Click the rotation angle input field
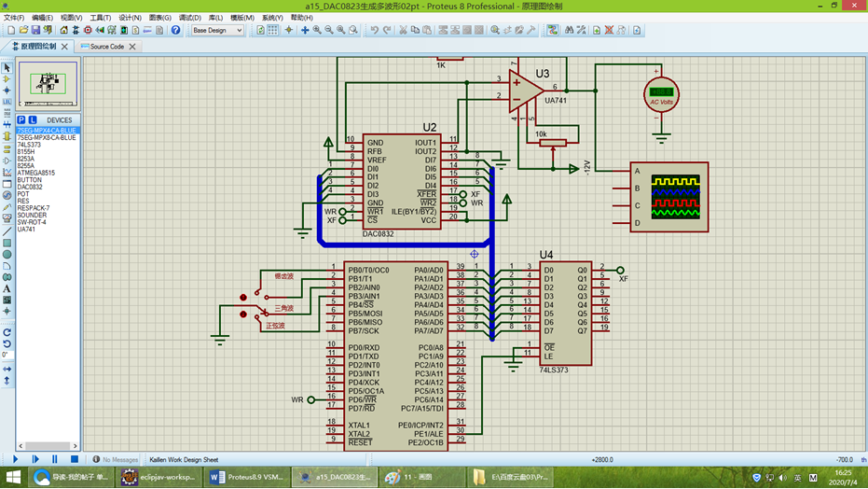This screenshot has height=489, width=868. pos(7,355)
